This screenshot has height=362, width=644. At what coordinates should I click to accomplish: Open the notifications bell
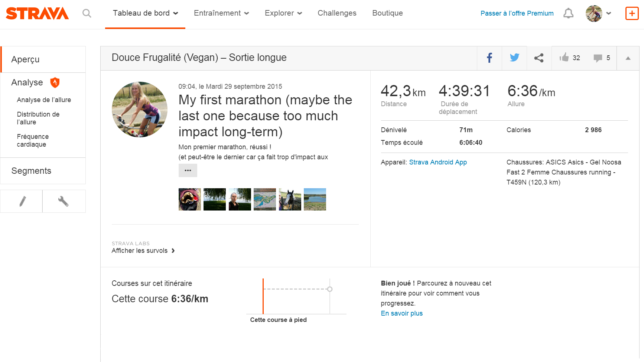[568, 13]
